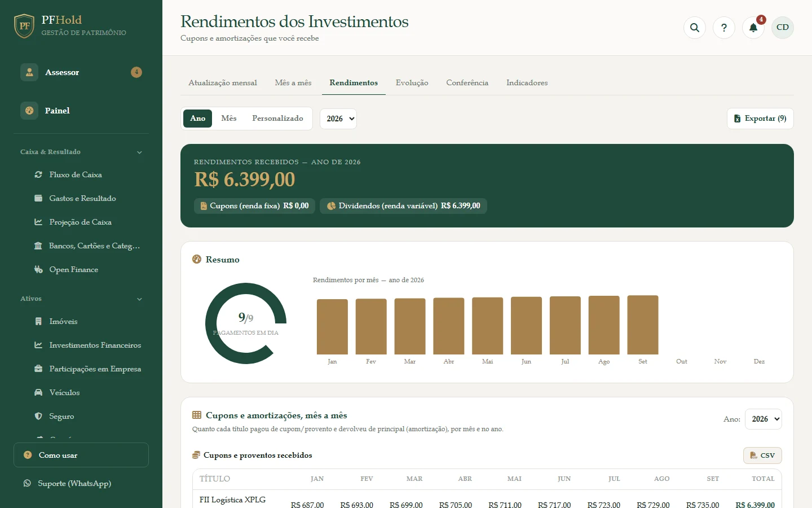The height and width of the screenshot is (508, 812).
Task: Switch to Conferência tab
Action: 467,82
